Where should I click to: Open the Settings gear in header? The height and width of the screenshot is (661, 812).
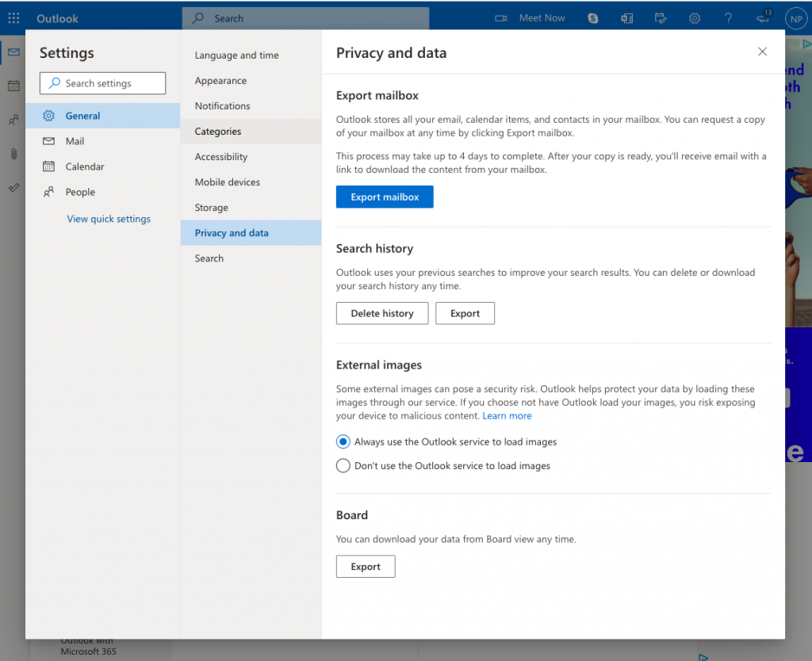click(x=695, y=18)
